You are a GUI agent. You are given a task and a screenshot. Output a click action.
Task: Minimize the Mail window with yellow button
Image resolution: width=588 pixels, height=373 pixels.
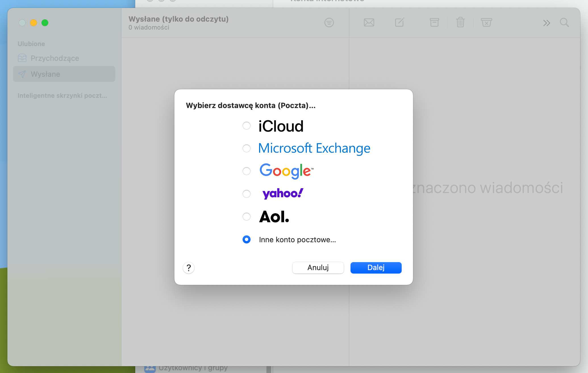click(34, 23)
